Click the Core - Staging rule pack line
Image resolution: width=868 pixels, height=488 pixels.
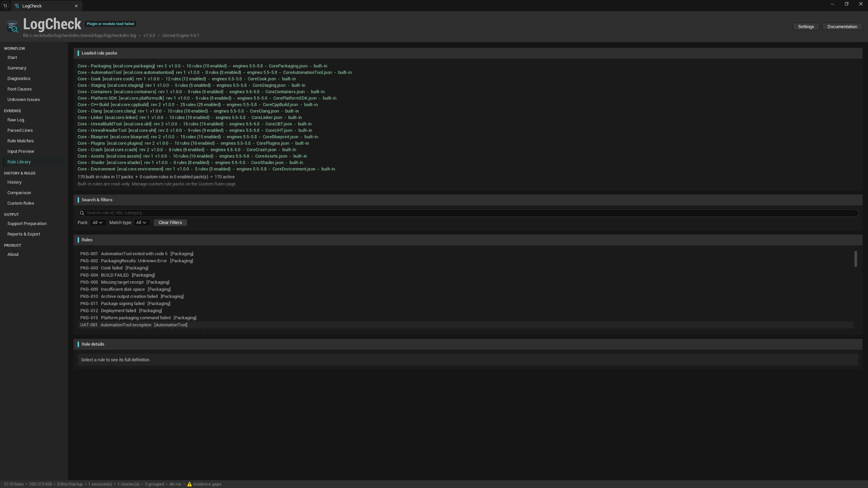(191, 86)
